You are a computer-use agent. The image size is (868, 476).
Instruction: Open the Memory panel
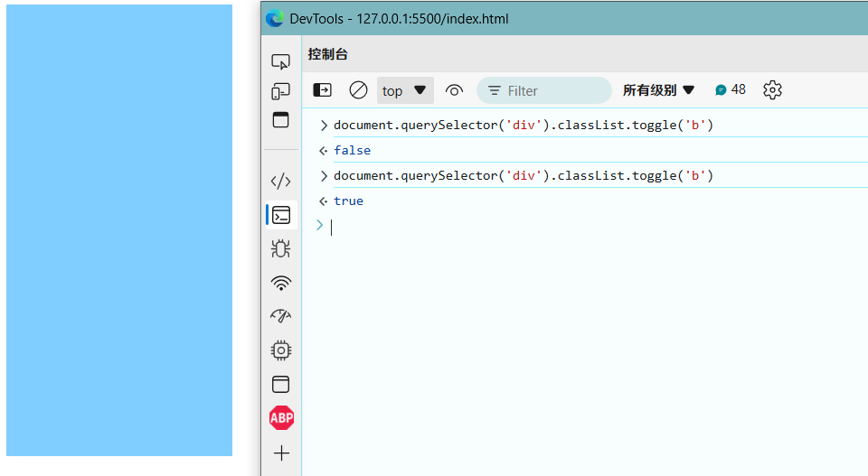click(281, 350)
